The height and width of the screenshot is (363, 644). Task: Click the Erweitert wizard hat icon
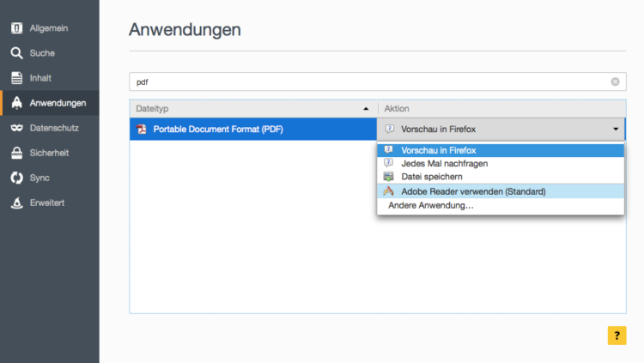(x=16, y=203)
